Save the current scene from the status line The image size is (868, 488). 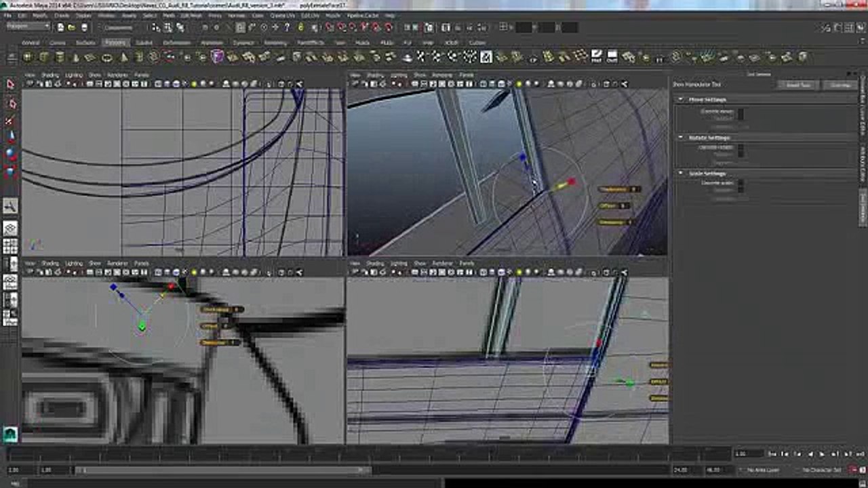click(84, 28)
